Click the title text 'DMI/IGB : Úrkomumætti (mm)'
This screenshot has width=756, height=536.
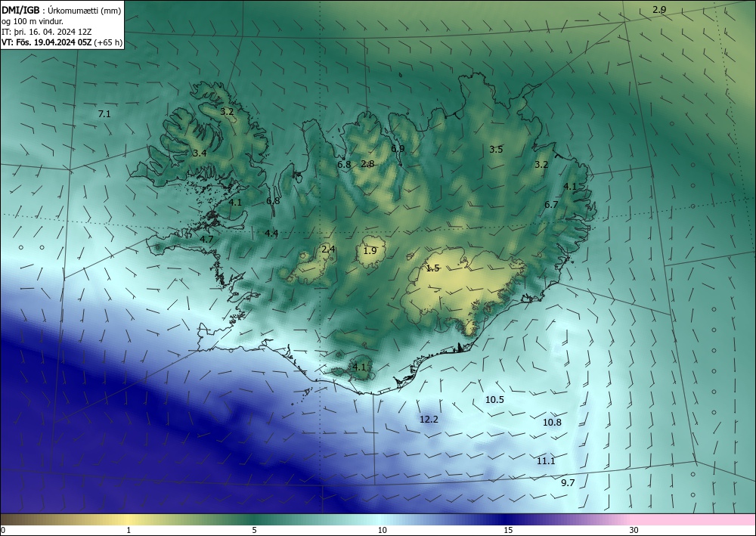click(61, 11)
